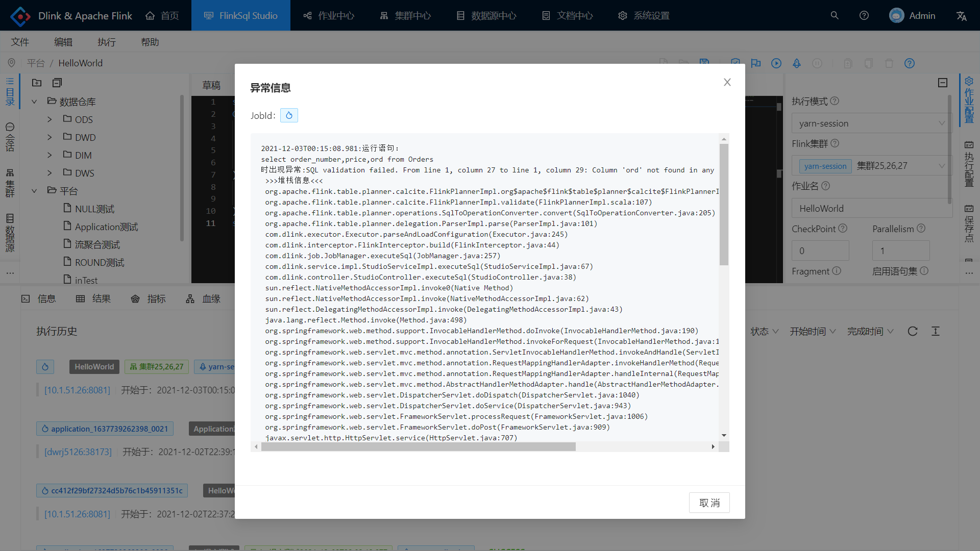Close the 异常信息 dialog with X

pyautogui.click(x=727, y=82)
